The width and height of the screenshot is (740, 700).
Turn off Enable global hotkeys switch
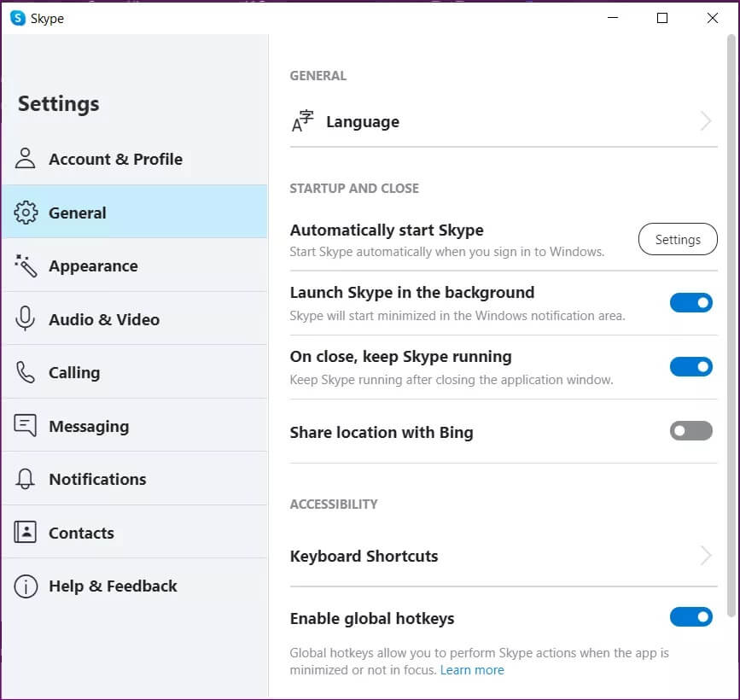690,617
